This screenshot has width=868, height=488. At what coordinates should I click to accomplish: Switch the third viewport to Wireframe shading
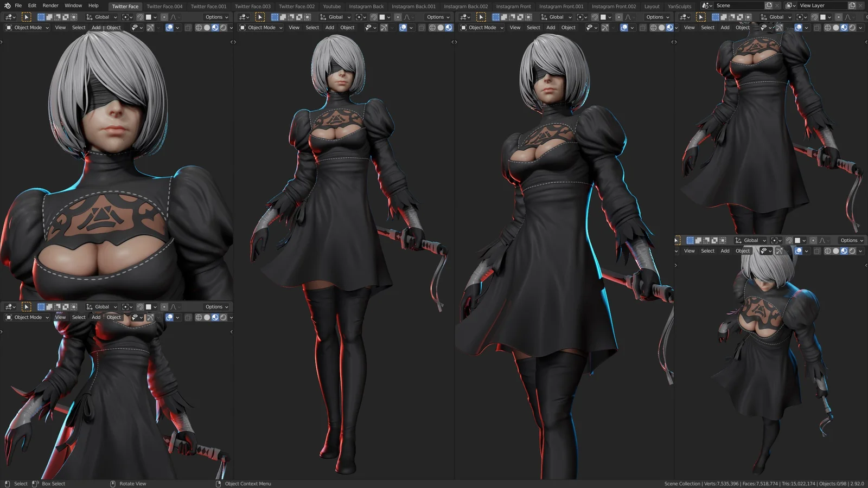tap(654, 27)
